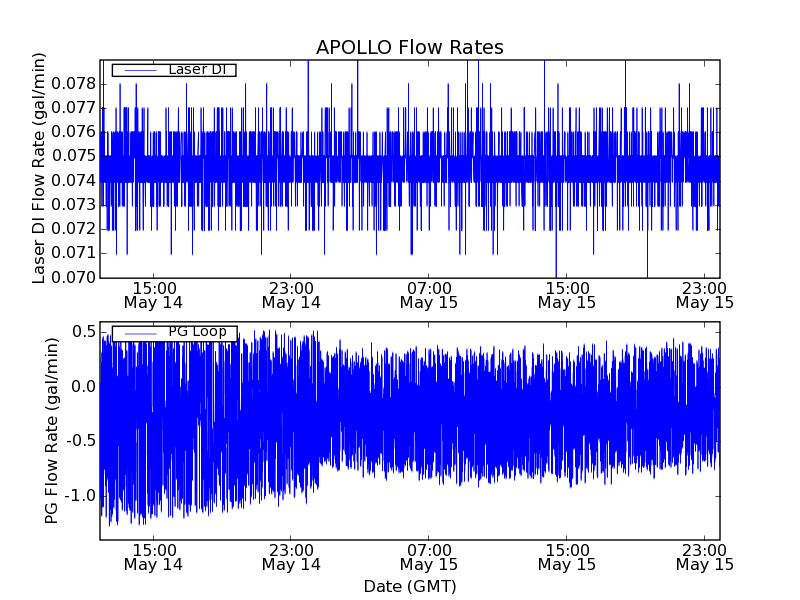Click the 0.074 tick label on top plot
800x600 pixels.
[x=75, y=180]
